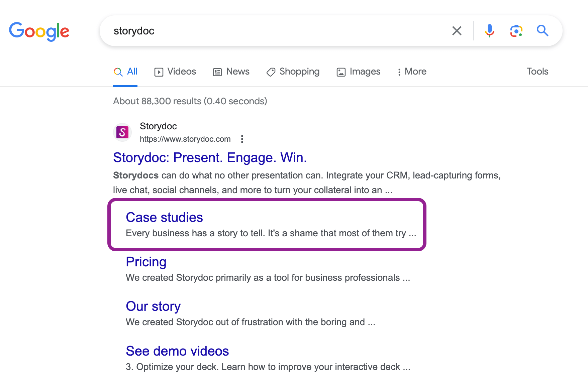588x383 pixels.
Task: Clear the search query with the X
Action: tap(457, 31)
